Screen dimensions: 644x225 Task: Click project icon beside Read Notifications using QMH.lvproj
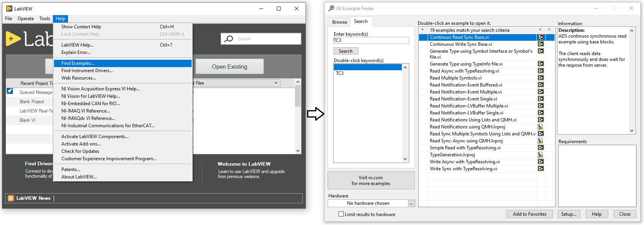(541, 127)
